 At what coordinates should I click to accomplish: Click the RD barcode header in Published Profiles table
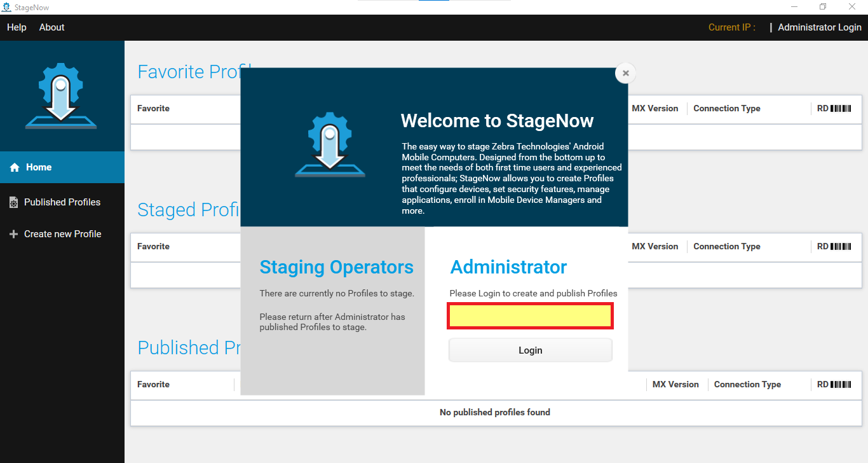pyautogui.click(x=834, y=384)
